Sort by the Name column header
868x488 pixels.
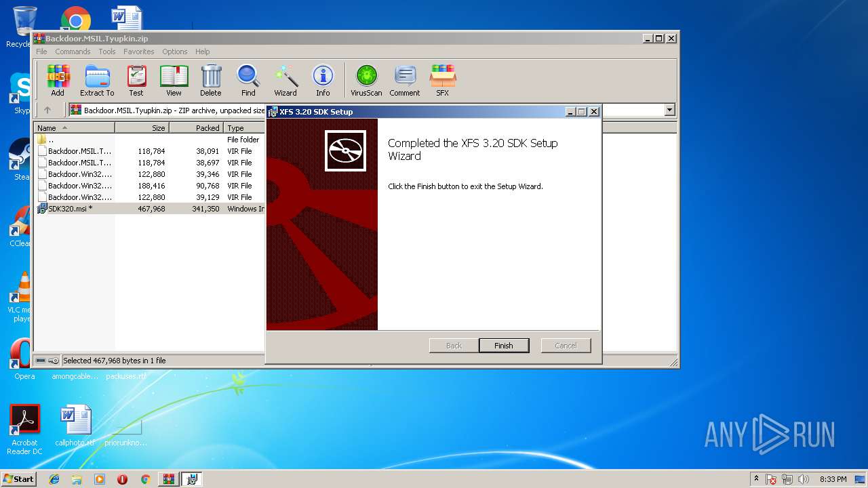point(75,127)
